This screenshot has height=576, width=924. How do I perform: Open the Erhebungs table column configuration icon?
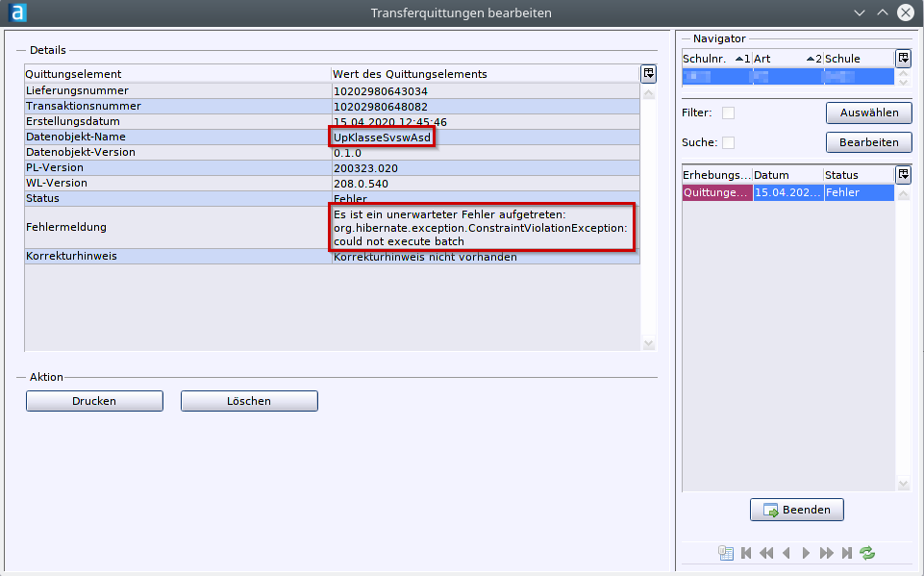click(903, 174)
